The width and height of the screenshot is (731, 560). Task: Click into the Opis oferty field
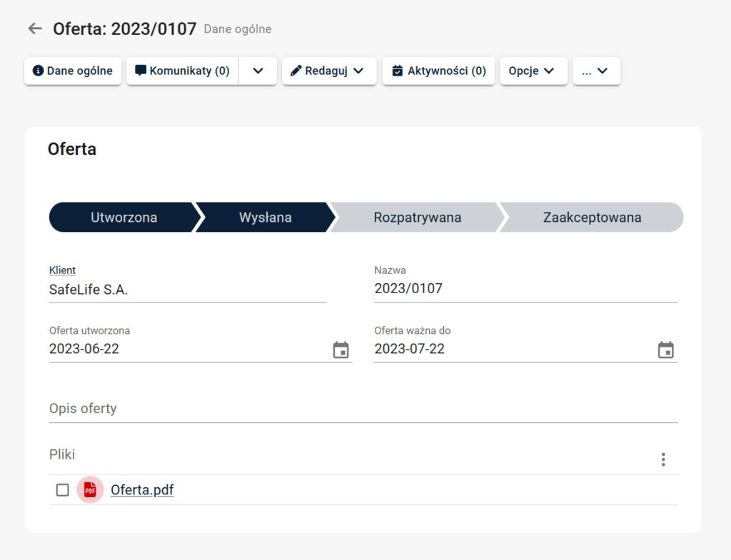click(363, 409)
